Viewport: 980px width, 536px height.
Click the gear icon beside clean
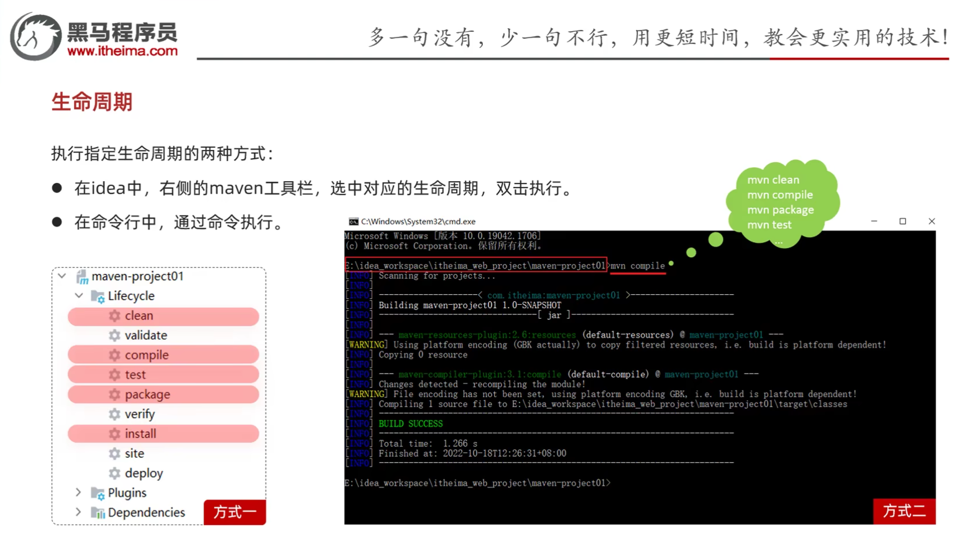coord(115,316)
